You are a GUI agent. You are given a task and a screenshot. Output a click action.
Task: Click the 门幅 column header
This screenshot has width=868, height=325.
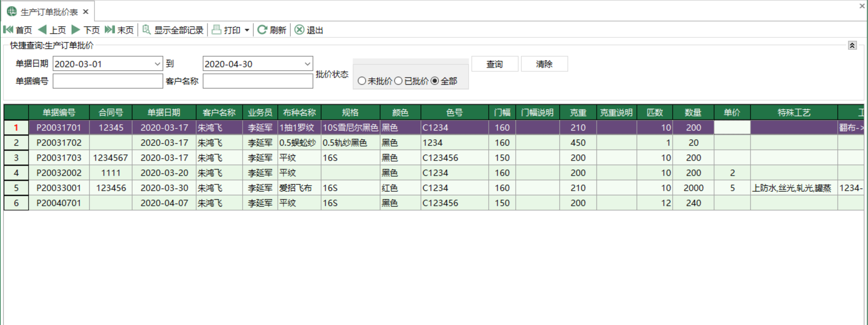tap(502, 112)
